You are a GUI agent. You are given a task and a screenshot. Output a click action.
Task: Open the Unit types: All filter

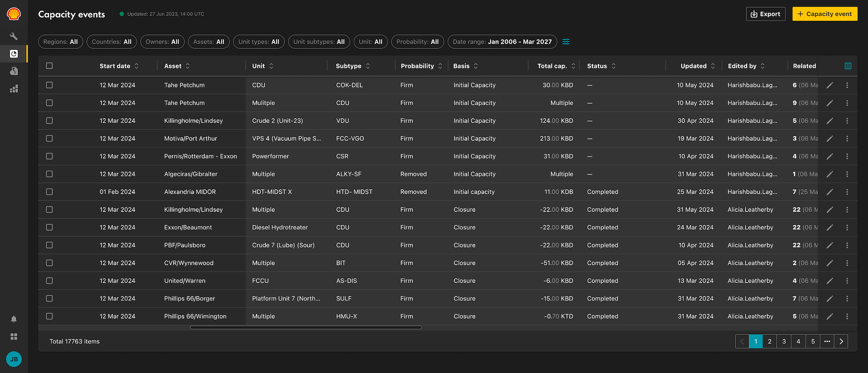coord(259,42)
